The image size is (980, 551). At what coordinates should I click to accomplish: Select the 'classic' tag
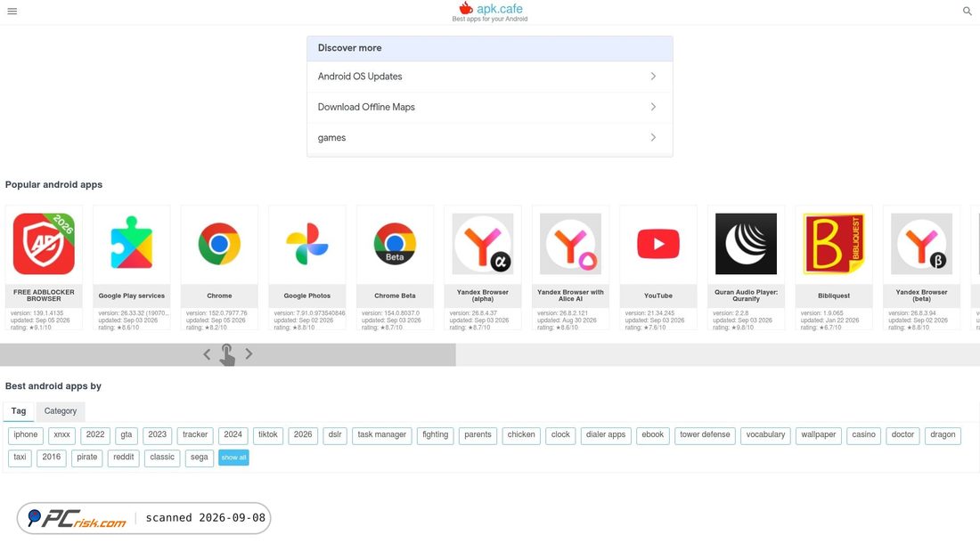coord(162,458)
